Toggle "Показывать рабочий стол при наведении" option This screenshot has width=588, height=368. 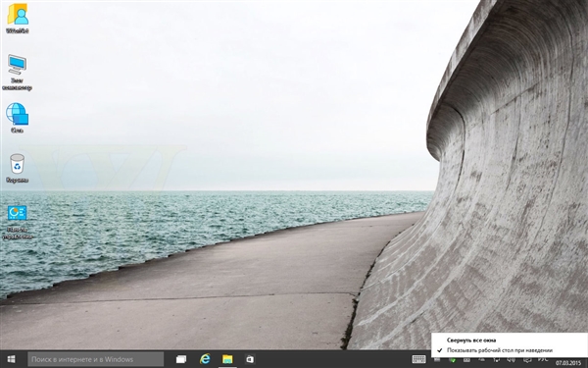click(499, 350)
